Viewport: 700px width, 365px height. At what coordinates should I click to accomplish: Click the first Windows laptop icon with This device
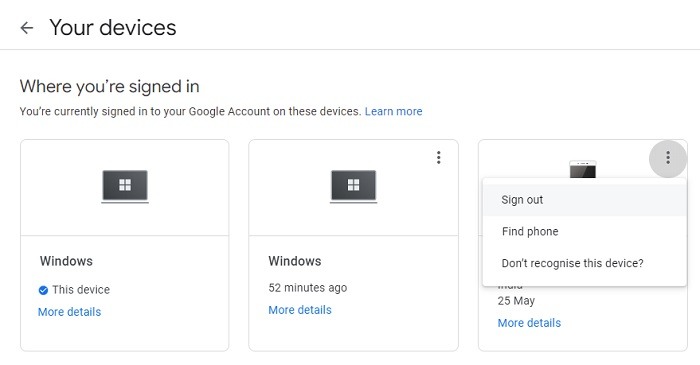click(125, 187)
